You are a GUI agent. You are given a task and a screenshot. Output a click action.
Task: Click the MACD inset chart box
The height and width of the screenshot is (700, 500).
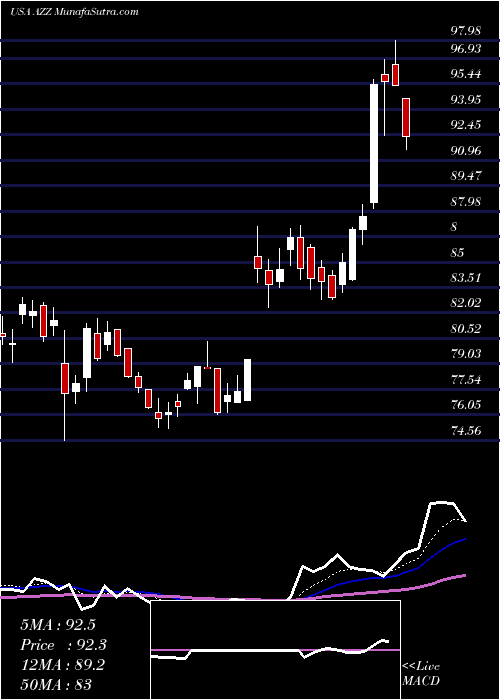coord(275,650)
